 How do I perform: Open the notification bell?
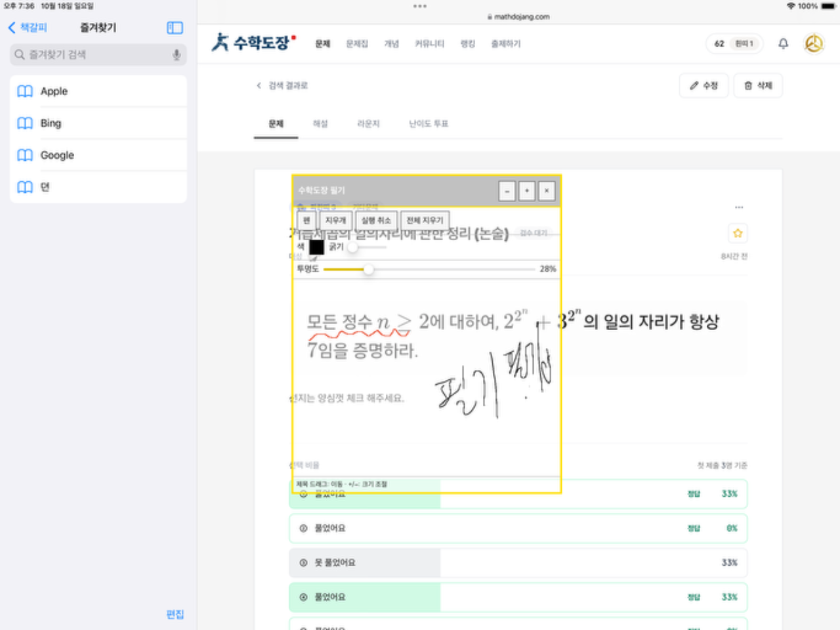784,44
